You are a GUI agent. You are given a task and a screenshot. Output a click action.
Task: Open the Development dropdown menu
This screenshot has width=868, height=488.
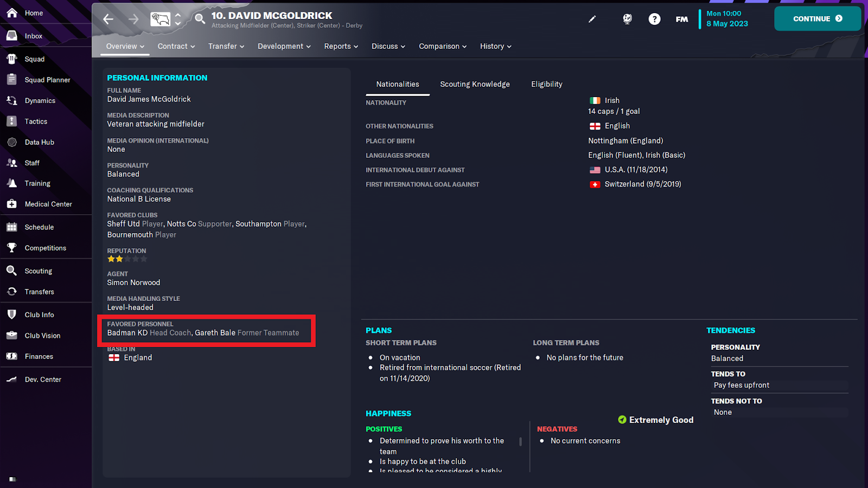click(284, 47)
